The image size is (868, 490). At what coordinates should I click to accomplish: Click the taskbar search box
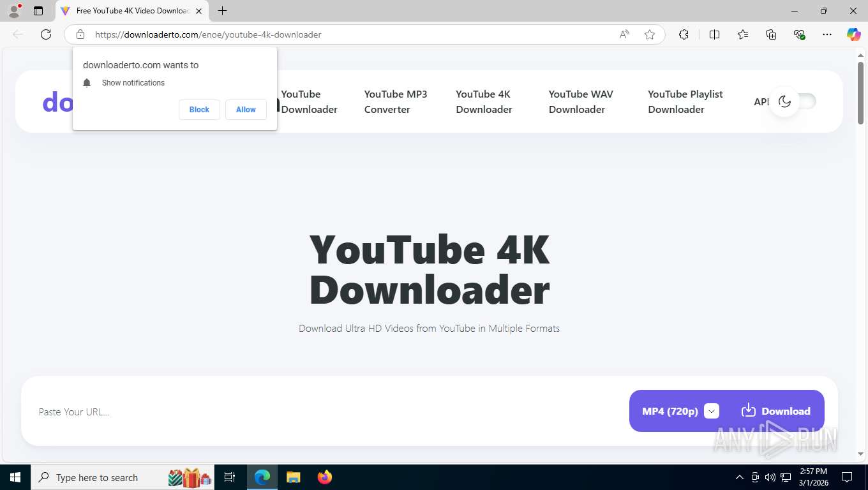tap(124, 477)
